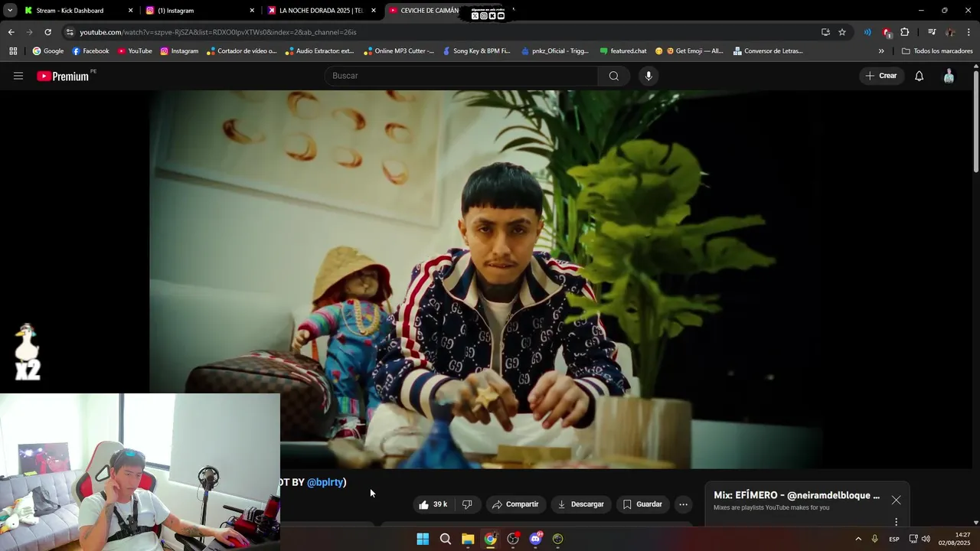
Task: Open the blue sound waves extension
Action: [867, 32]
